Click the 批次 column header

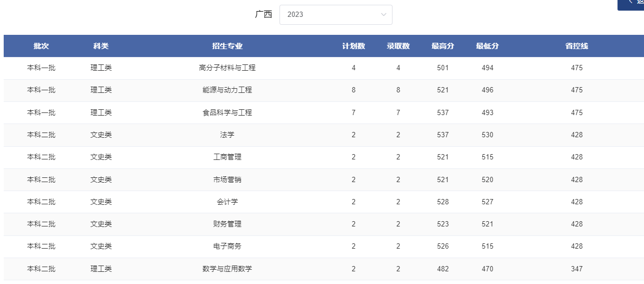click(x=41, y=46)
